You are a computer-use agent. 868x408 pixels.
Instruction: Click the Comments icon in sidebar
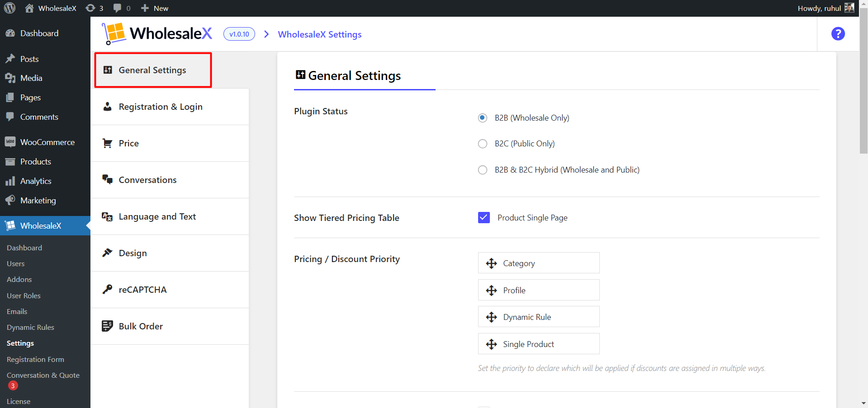(x=10, y=117)
